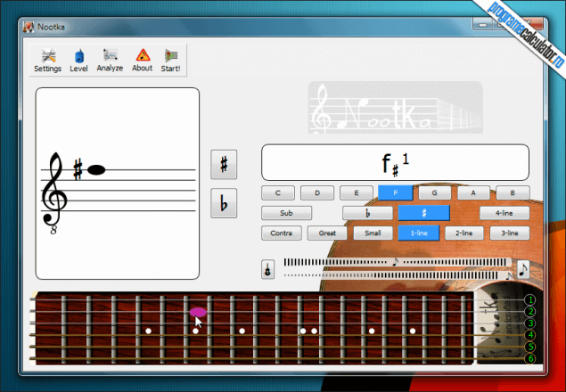Click string number 3 marker
Screen dimensions: 566x392
point(530,323)
